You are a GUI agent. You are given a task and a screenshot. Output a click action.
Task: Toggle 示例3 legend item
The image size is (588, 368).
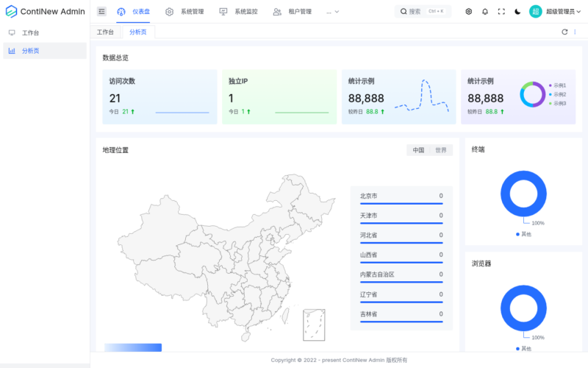[558, 103]
